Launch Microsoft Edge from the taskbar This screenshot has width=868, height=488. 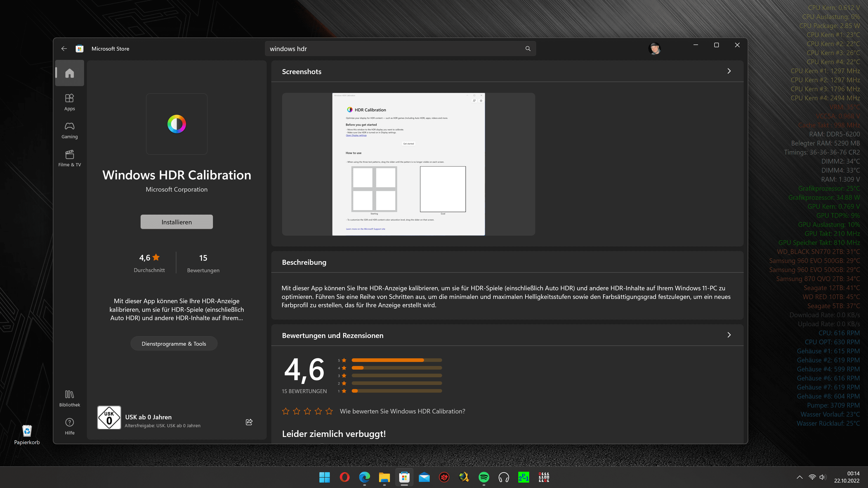click(364, 477)
